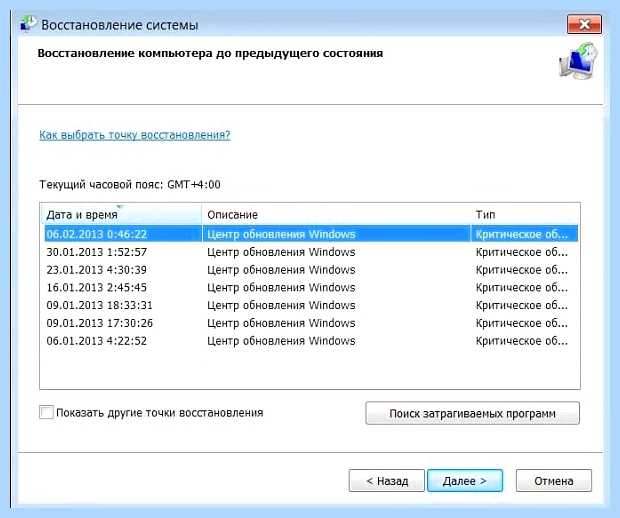Select restore point 16.01.2013 2:45:45
Image resolution: width=620 pixels, height=518 pixels.
pyautogui.click(x=311, y=287)
